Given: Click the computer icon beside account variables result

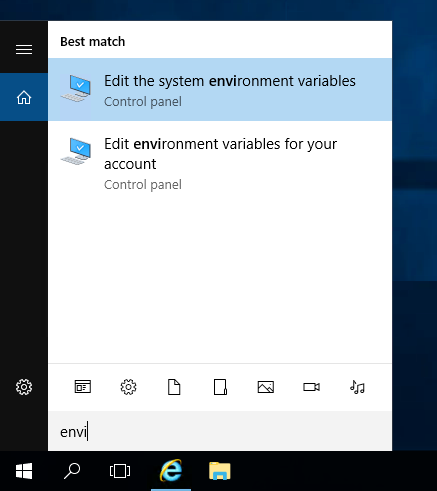Looking at the screenshot, I should [x=76, y=151].
